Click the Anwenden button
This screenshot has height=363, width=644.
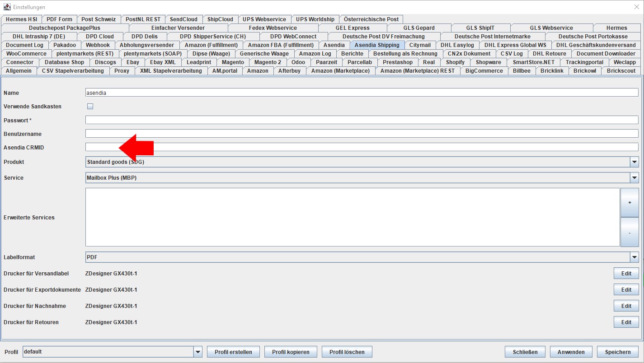(x=571, y=352)
